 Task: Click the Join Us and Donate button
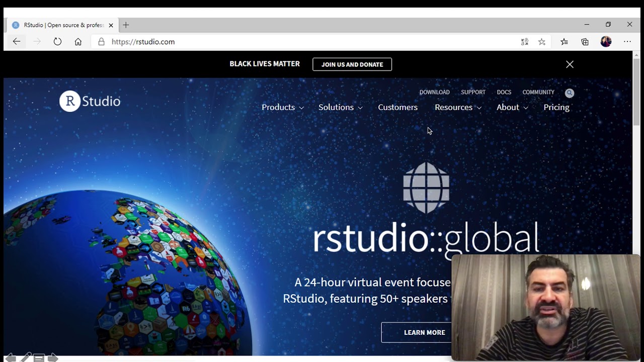tap(352, 64)
